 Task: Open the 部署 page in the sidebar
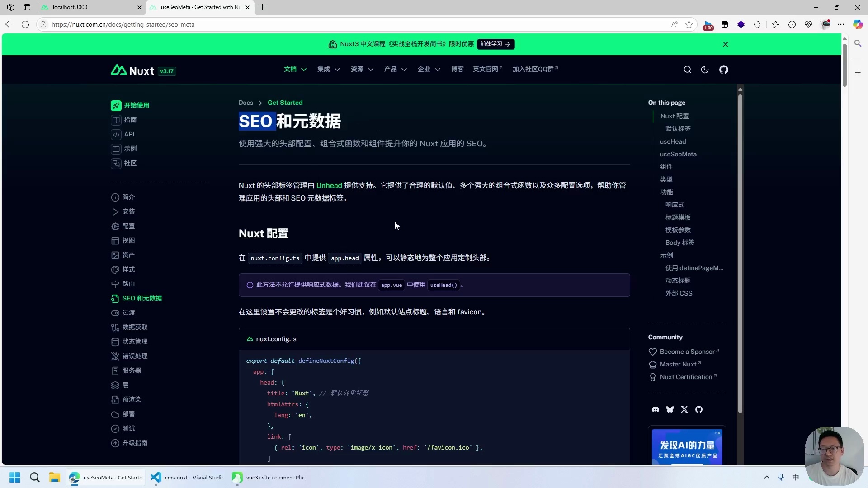click(123, 414)
